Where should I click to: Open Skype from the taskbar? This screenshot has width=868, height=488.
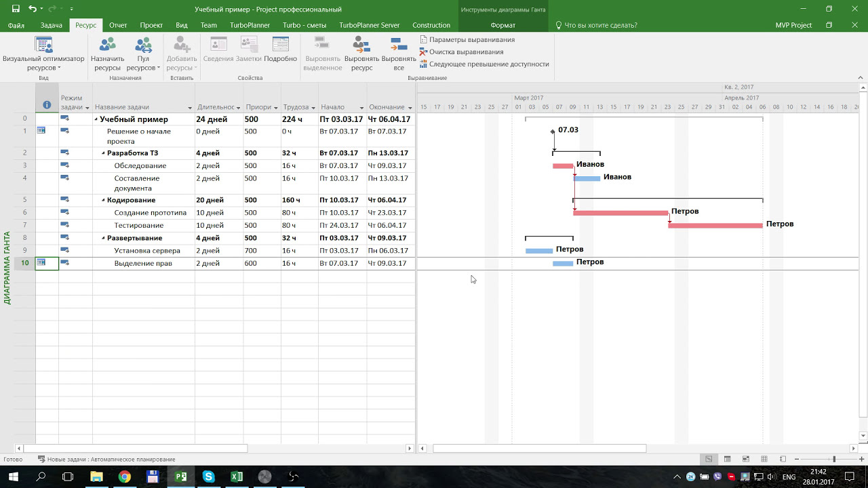click(x=208, y=476)
